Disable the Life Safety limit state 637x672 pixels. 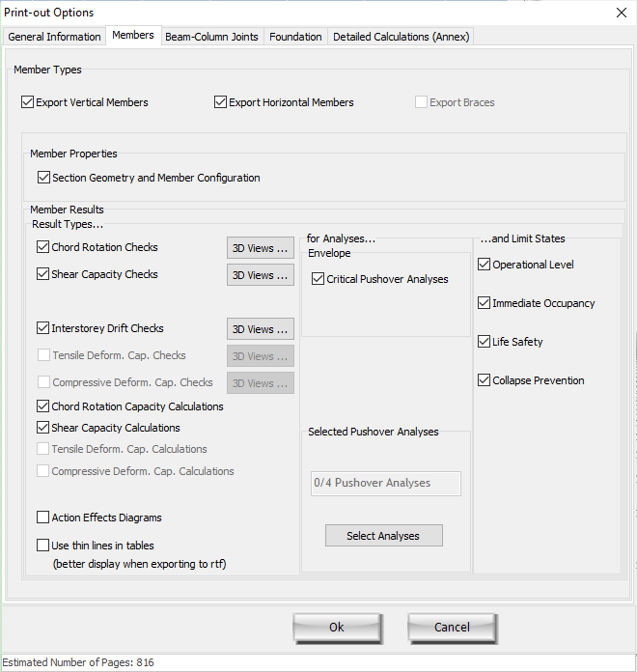[x=485, y=342]
